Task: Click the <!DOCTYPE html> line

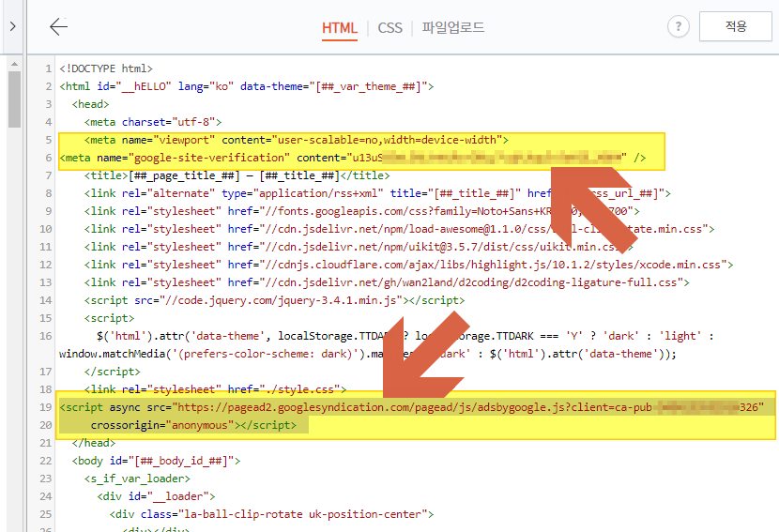Action: (106, 68)
